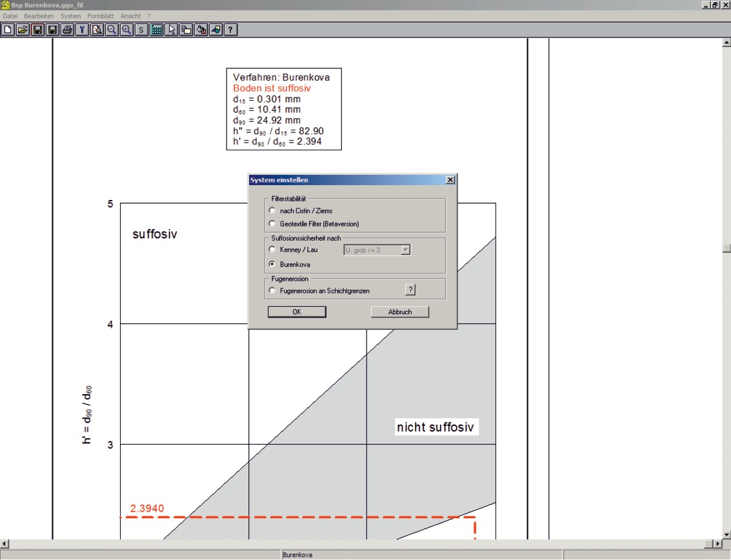
Task: Open a file via the folder icon
Action: point(23,30)
